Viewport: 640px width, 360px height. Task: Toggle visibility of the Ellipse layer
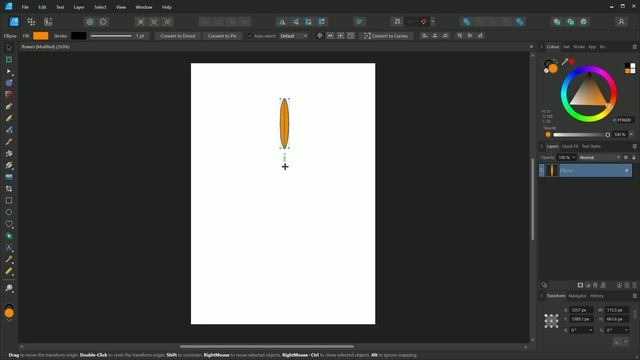coord(627,171)
